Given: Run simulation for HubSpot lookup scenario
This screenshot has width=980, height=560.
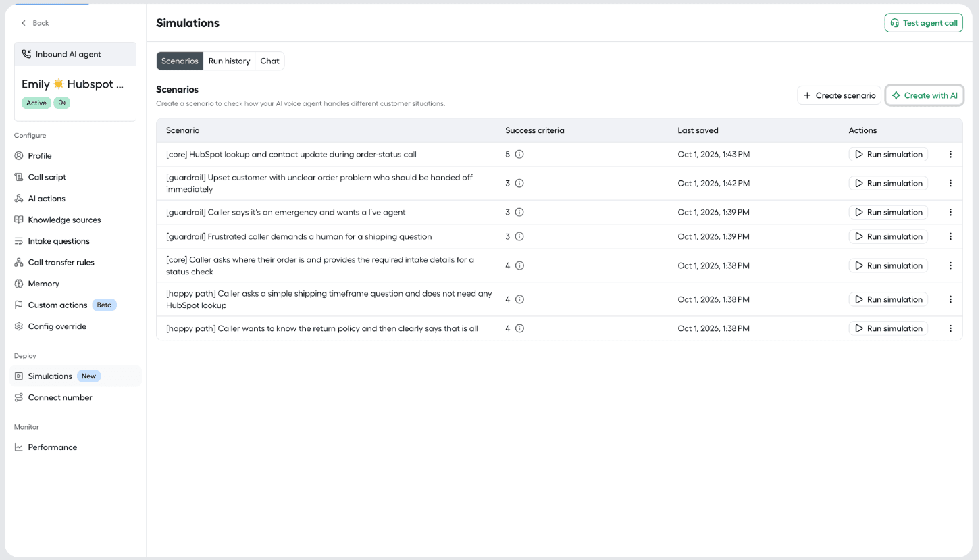Looking at the screenshot, I should [x=888, y=154].
